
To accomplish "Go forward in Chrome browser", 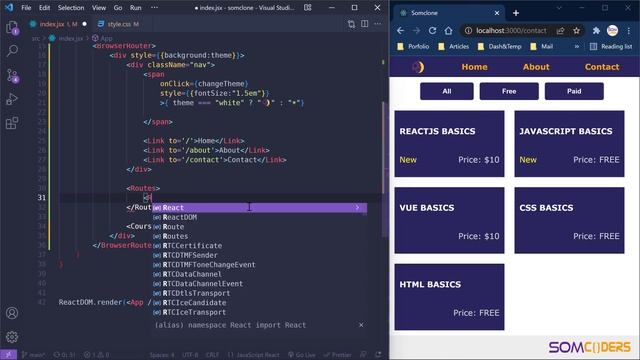I will tap(416, 31).
